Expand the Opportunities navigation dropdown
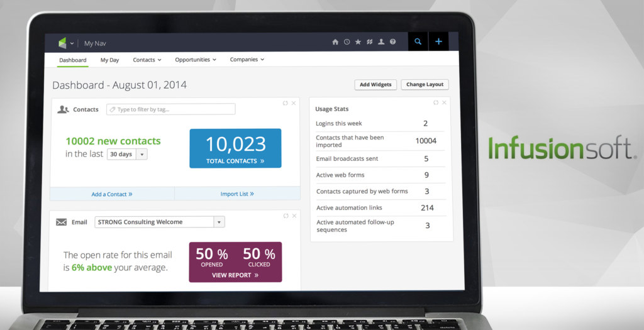 pos(196,60)
